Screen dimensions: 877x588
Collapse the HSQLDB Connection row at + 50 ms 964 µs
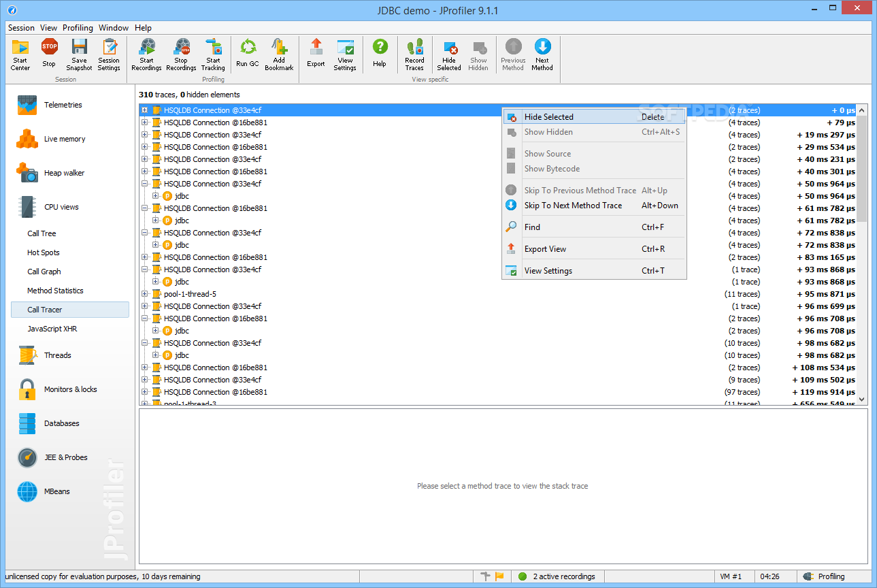[x=144, y=184]
